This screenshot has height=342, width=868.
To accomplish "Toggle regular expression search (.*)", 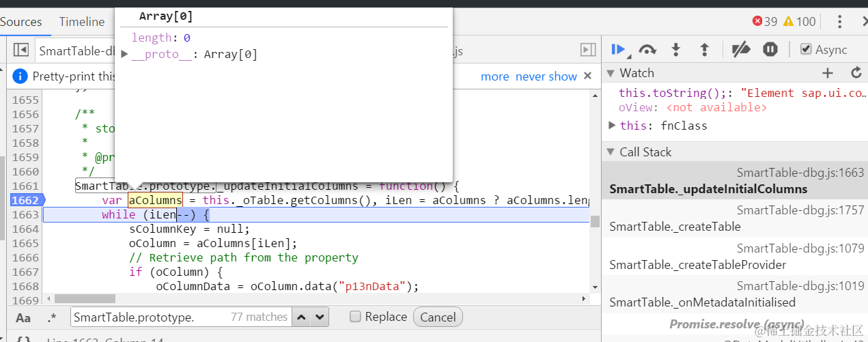I will point(52,317).
